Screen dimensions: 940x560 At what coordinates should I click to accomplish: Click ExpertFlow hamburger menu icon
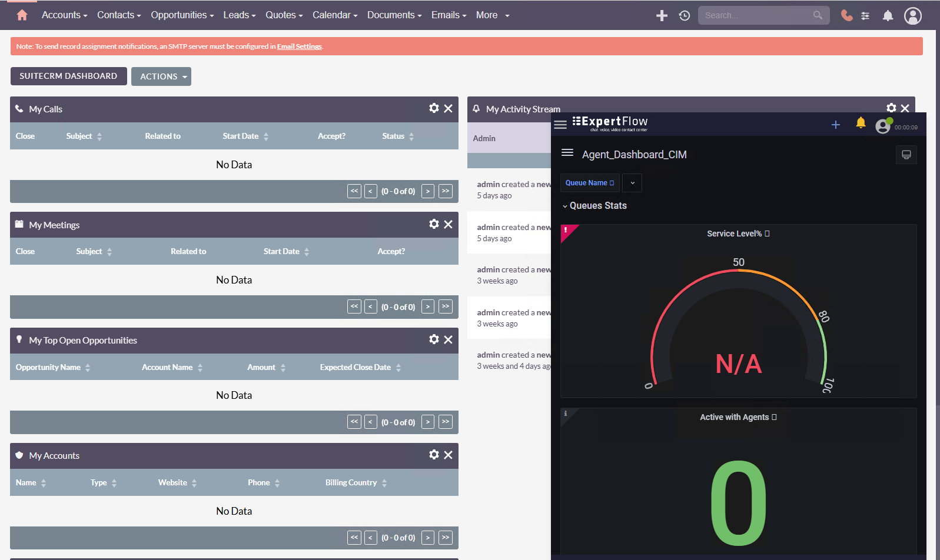[560, 125]
